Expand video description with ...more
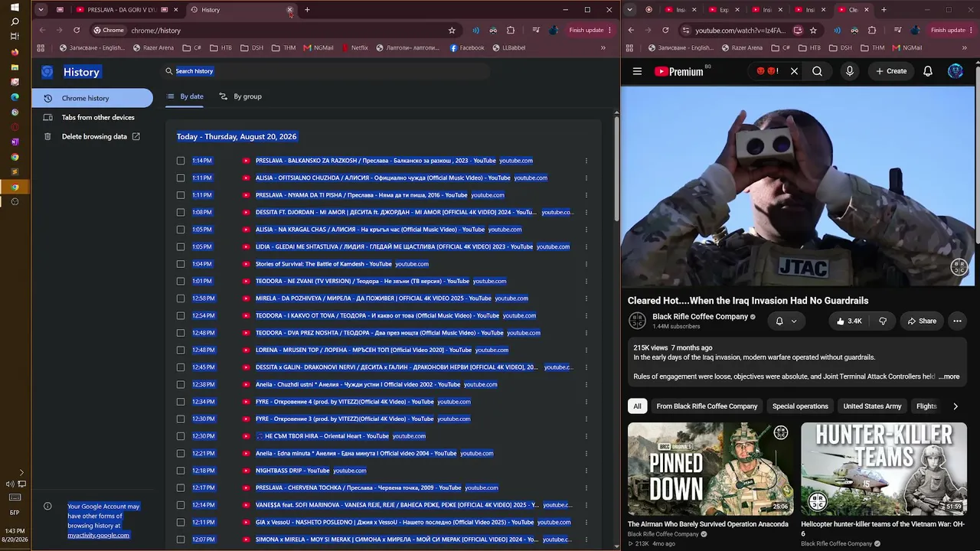Screen dimensions: 980x551 (949, 377)
